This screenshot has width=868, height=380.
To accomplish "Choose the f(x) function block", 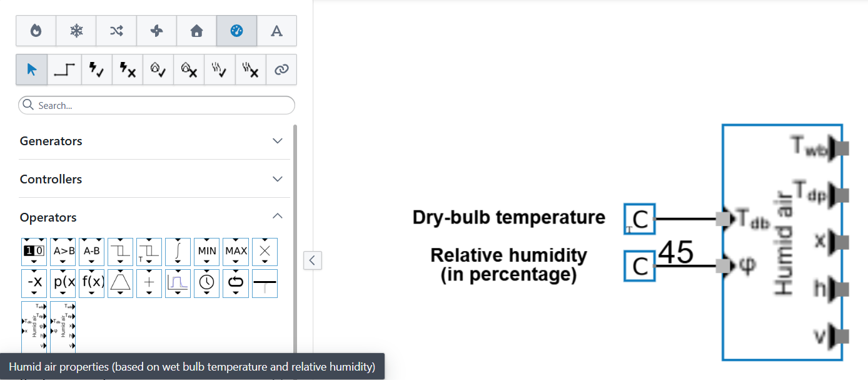I will tap(91, 282).
